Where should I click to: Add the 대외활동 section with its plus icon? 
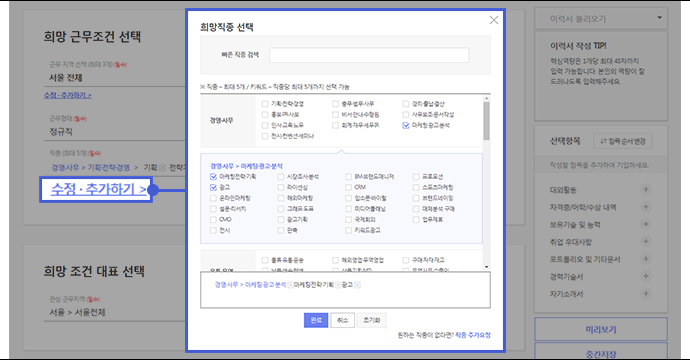pyautogui.click(x=646, y=190)
